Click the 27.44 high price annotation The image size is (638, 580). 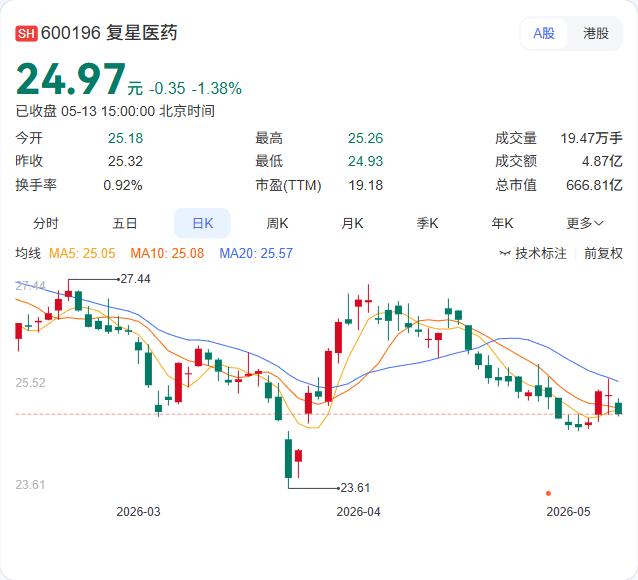pos(135,279)
